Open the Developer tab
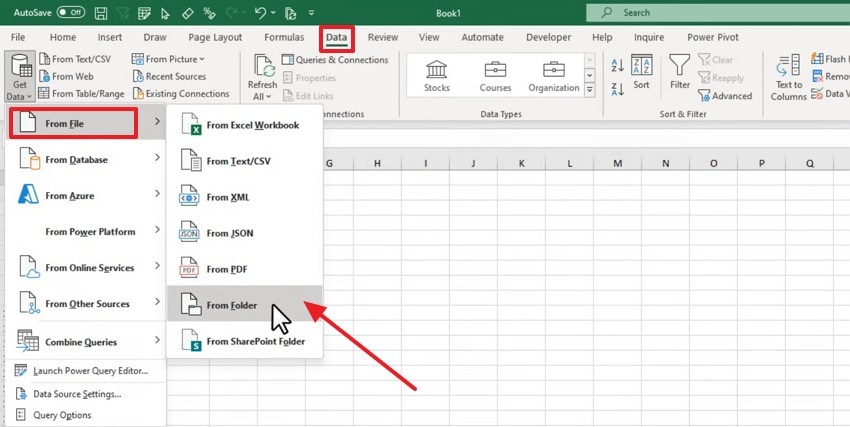 [548, 37]
